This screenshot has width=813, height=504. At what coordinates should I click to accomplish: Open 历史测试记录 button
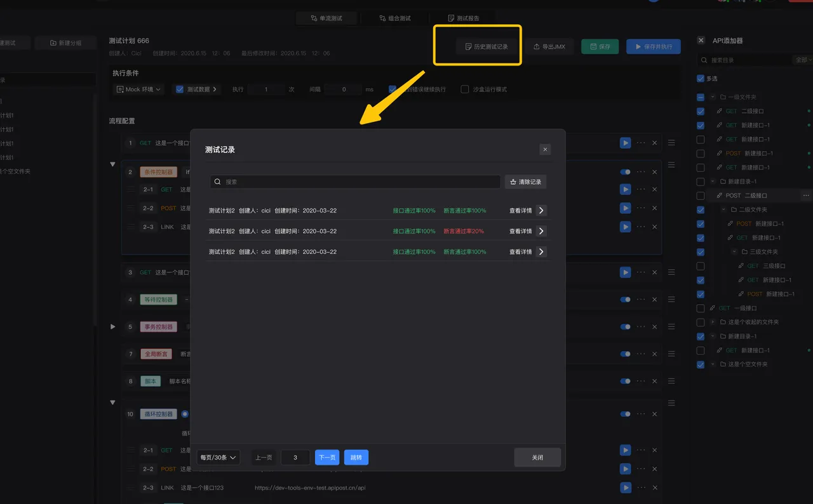pos(487,46)
